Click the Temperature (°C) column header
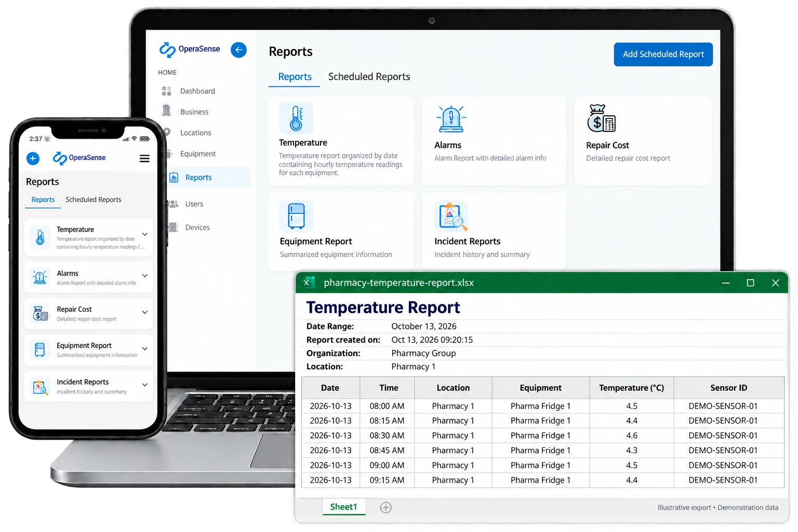Viewport: 798px width, 532px height. coord(631,388)
